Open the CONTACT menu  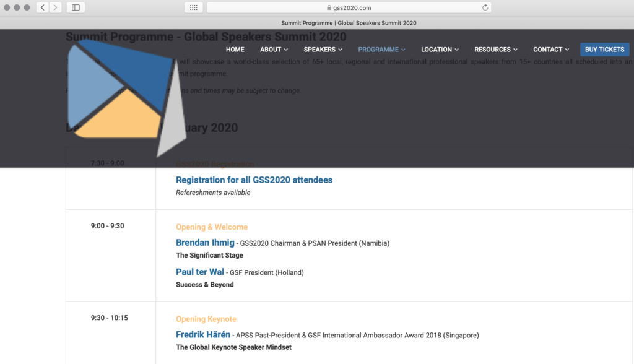550,50
